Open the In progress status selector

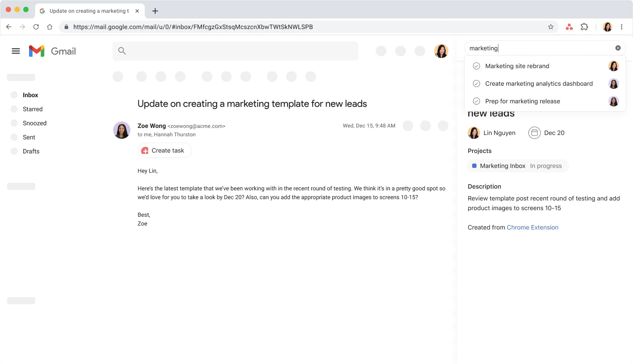point(546,166)
